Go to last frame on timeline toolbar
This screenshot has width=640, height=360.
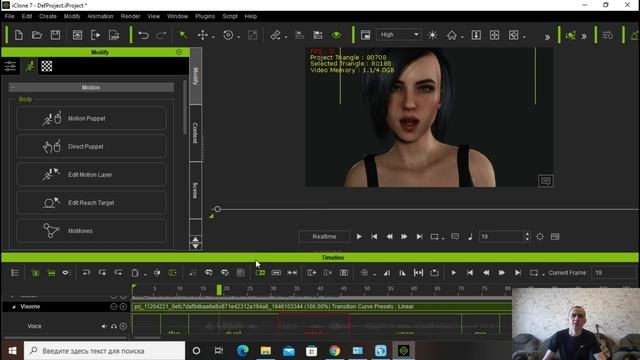(x=518, y=273)
